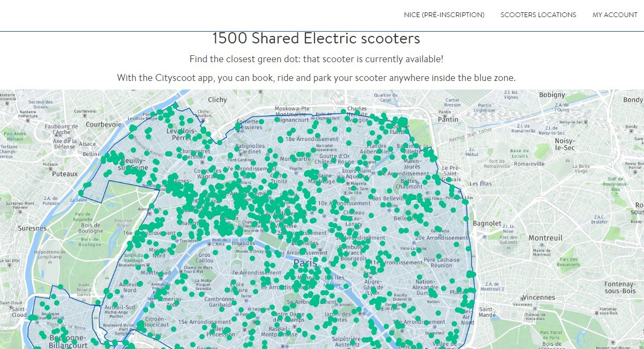Click the Parc de Bagatelle label

pos(84,216)
